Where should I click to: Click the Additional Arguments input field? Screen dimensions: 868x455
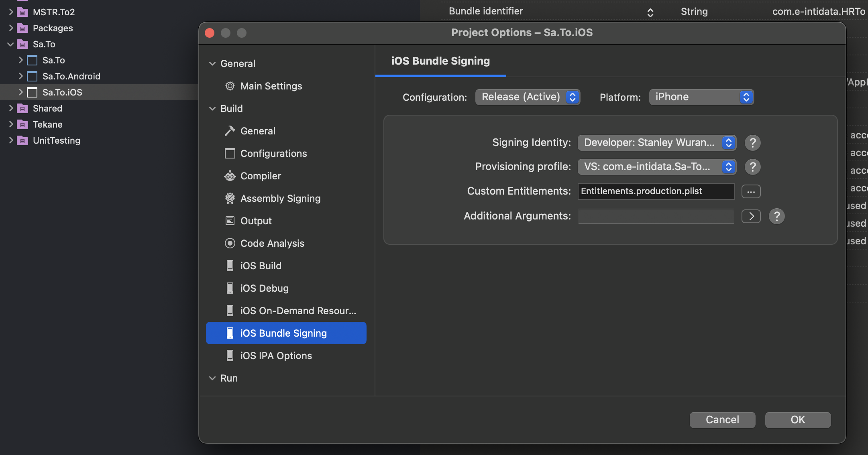pyautogui.click(x=656, y=216)
